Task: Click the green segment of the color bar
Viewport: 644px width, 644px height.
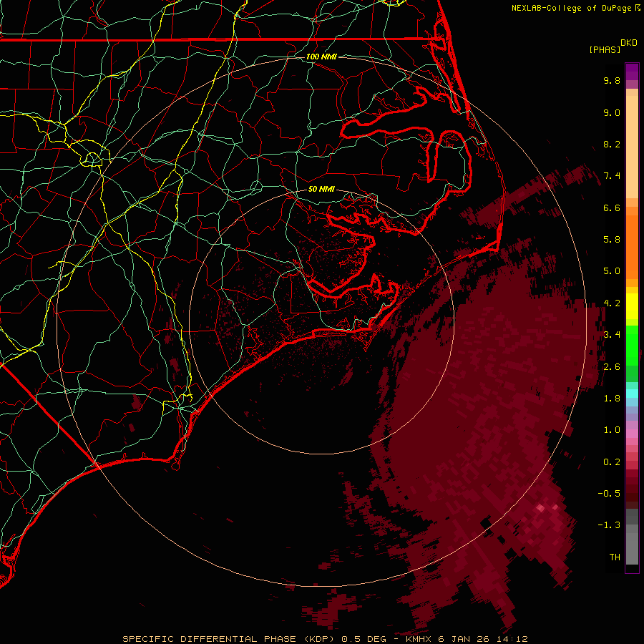Action: 632,346
